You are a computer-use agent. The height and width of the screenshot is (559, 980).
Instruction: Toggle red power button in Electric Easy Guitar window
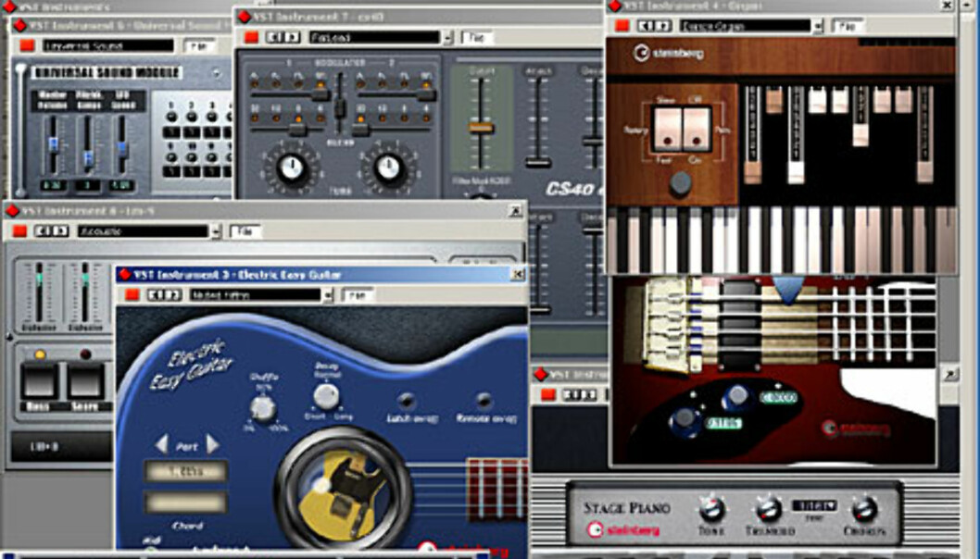point(132,295)
